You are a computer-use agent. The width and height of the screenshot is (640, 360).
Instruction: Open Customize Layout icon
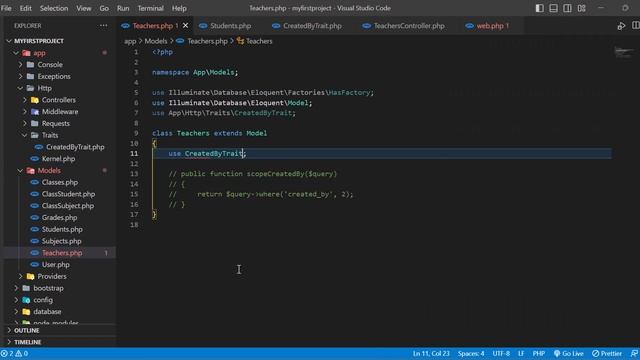tap(582, 8)
